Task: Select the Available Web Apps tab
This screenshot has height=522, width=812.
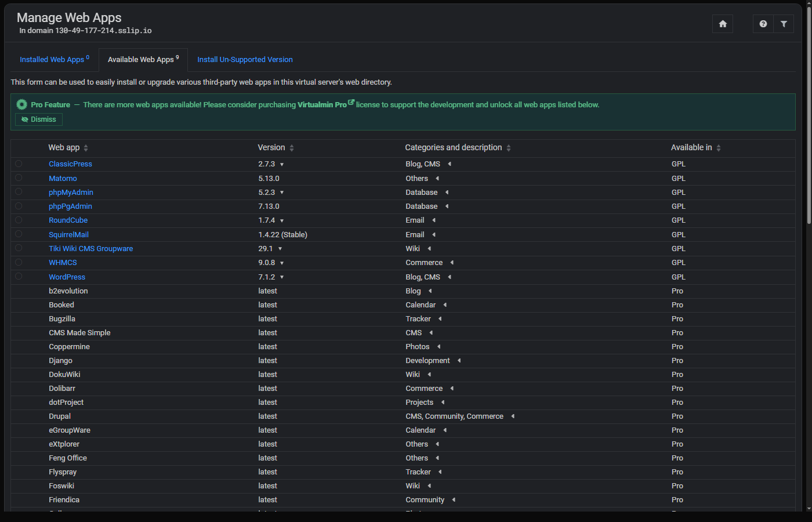Action: [x=143, y=59]
